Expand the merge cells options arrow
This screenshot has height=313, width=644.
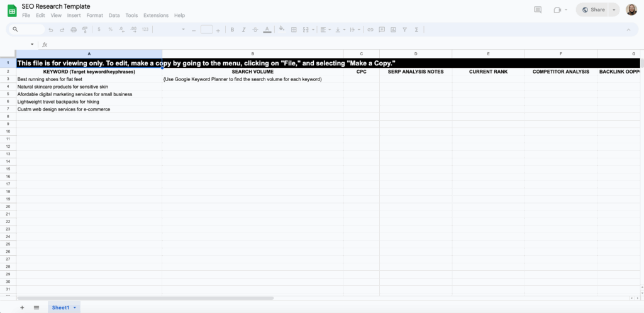pyautogui.click(x=313, y=30)
